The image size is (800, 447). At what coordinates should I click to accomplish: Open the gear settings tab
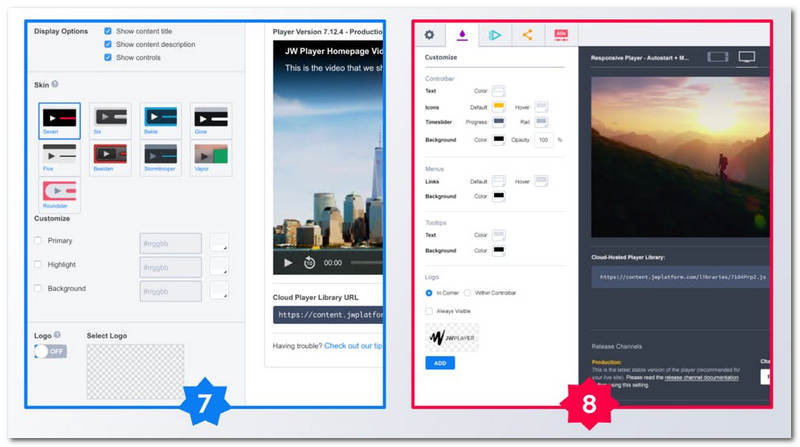430,35
